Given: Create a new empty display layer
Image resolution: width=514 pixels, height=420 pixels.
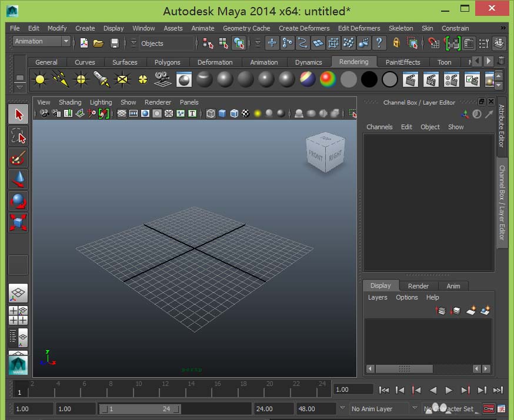Looking at the screenshot, I should coord(471,311).
